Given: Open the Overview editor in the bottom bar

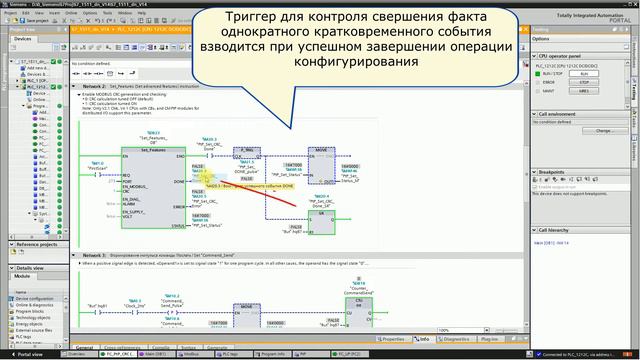Looking at the screenshot, I should 78,354.
